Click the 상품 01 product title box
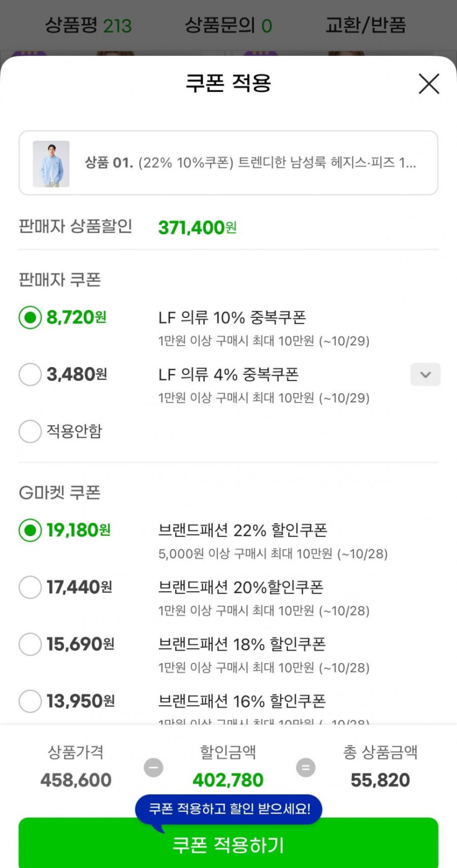 click(250, 163)
